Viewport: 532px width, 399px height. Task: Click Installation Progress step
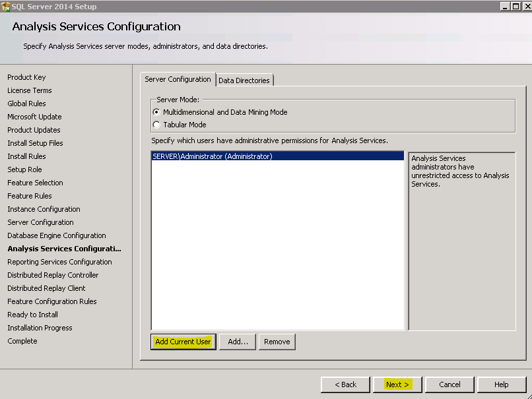coord(40,328)
